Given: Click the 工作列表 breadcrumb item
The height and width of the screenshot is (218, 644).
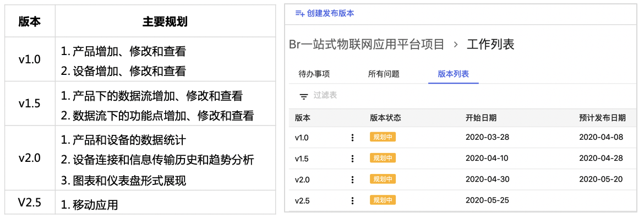Looking at the screenshot, I should [490, 45].
